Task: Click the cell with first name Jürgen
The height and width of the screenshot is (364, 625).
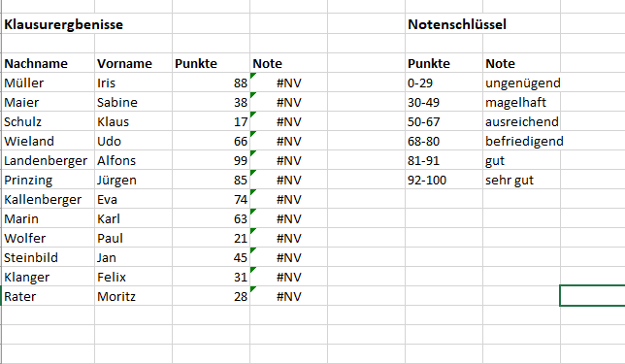Action: click(x=133, y=180)
